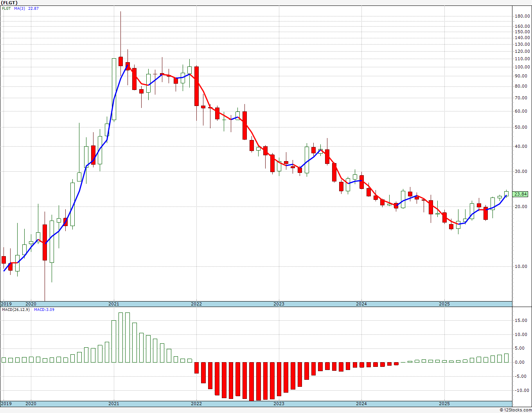Viewport: 532px width, 413px height.
Task: Select 2021 on the price chart timeline
Action: click(113, 304)
